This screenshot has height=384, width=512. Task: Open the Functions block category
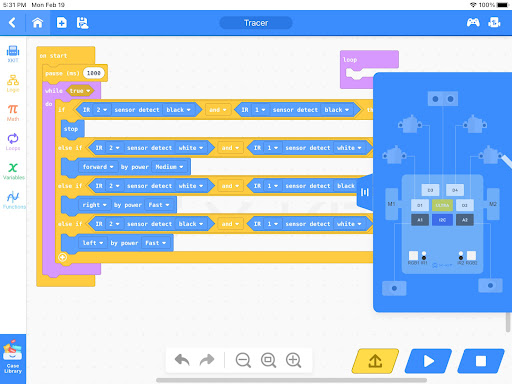13,201
